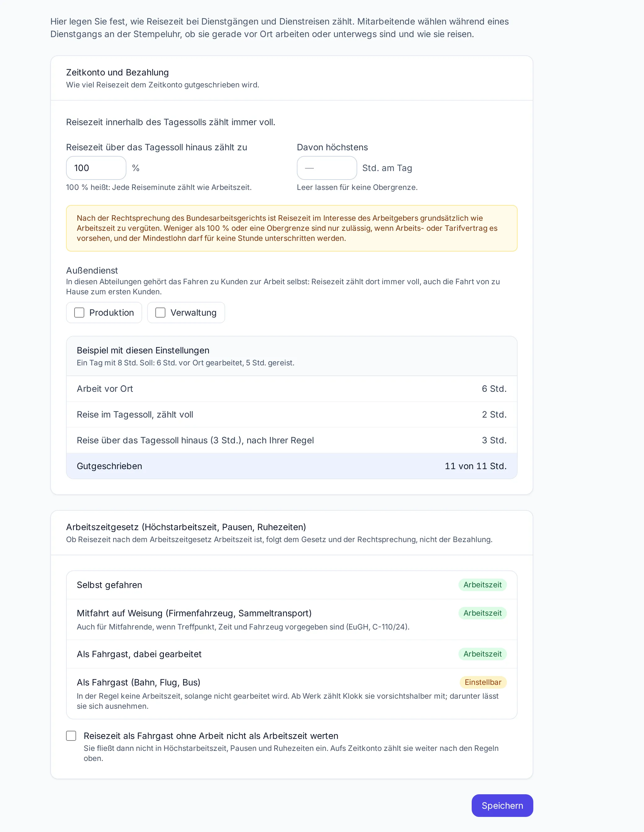644x832 pixels.
Task: Focus the Davon höchstens hours per day field
Action: pos(327,168)
